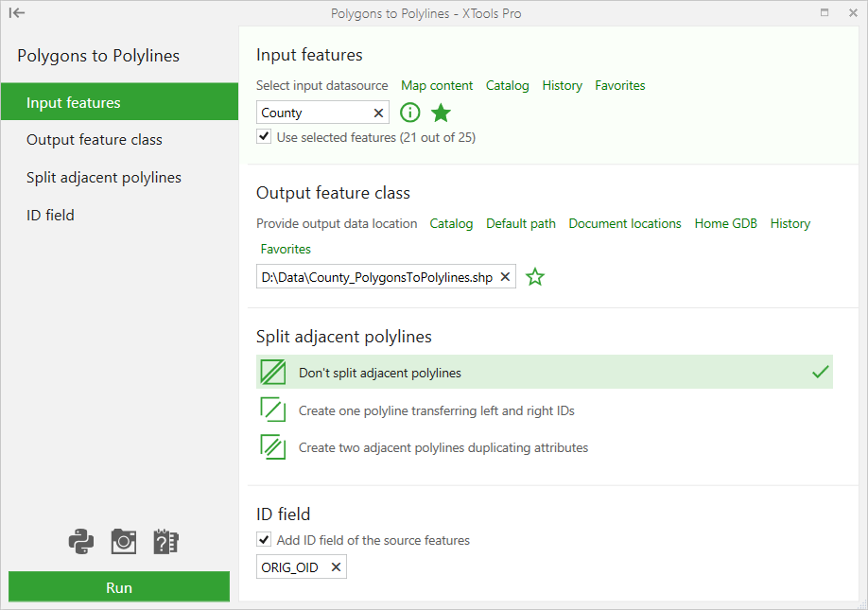
Task: Toggle Use selected features checkbox
Action: (264, 137)
